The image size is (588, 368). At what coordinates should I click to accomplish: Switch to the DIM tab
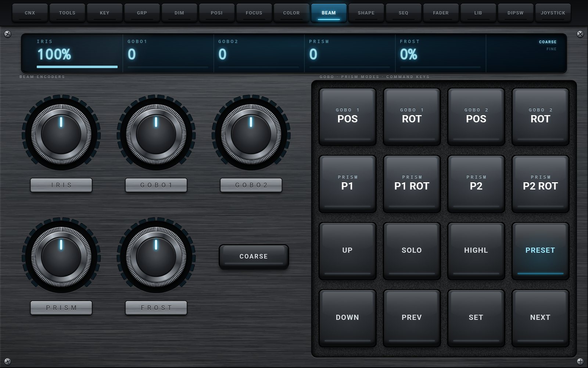pyautogui.click(x=179, y=13)
